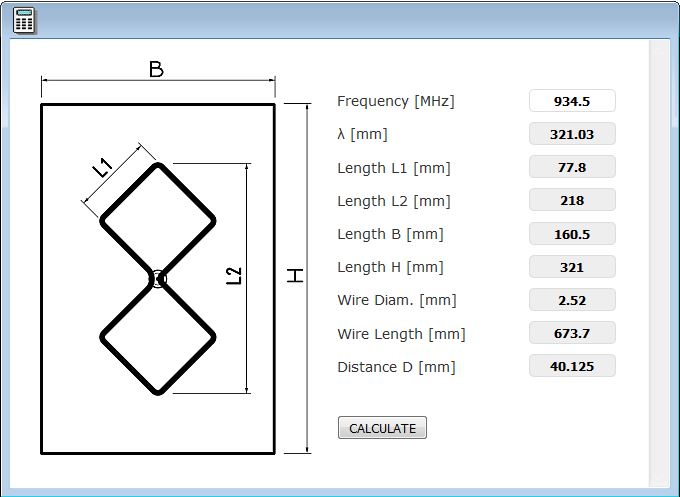Image resolution: width=680 pixels, height=497 pixels.
Task: Select the Distance D value 40.125
Action: [x=572, y=366]
